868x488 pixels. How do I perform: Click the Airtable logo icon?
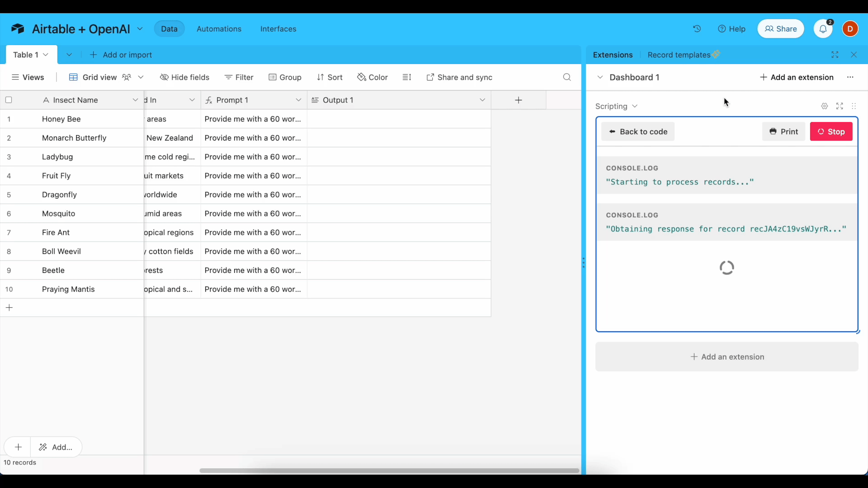(x=18, y=29)
